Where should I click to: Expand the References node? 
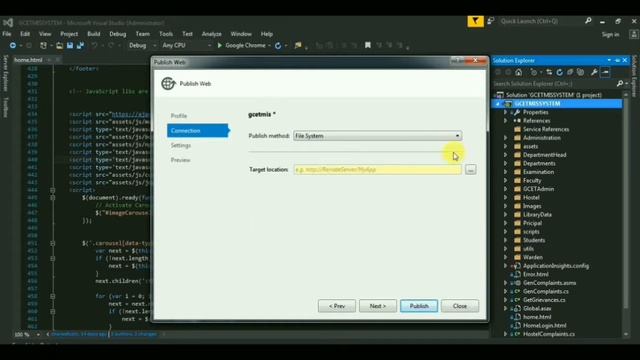click(x=506, y=121)
